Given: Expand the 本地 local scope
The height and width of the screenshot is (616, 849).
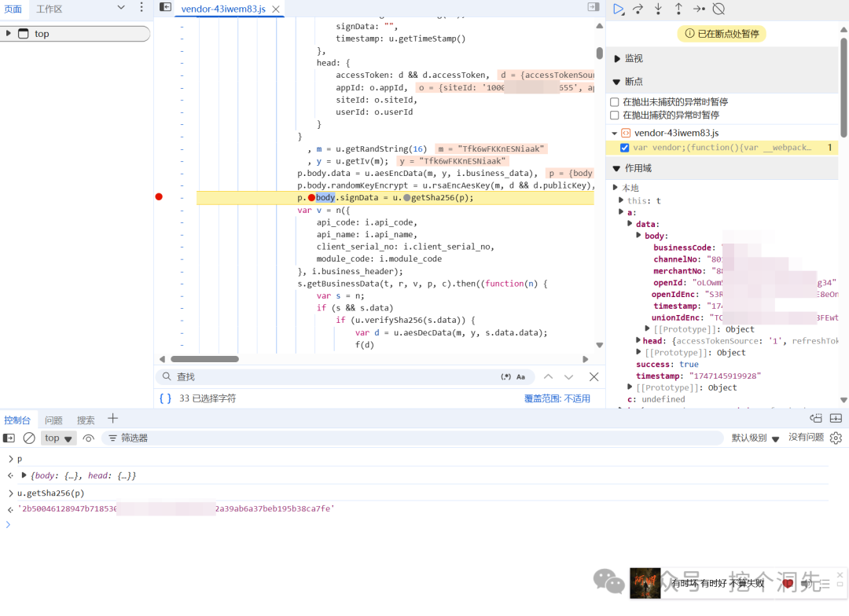Looking at the screenshot, I should click(x=615, y=187).
